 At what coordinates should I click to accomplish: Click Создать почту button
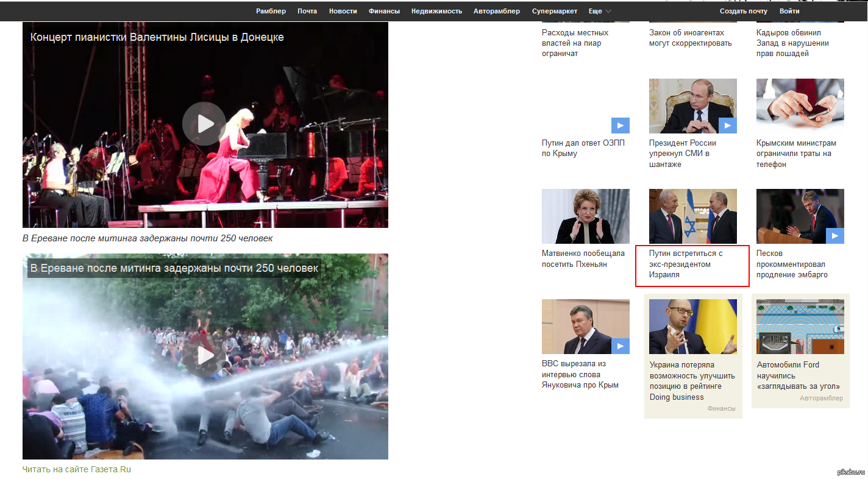coord(743,11)
